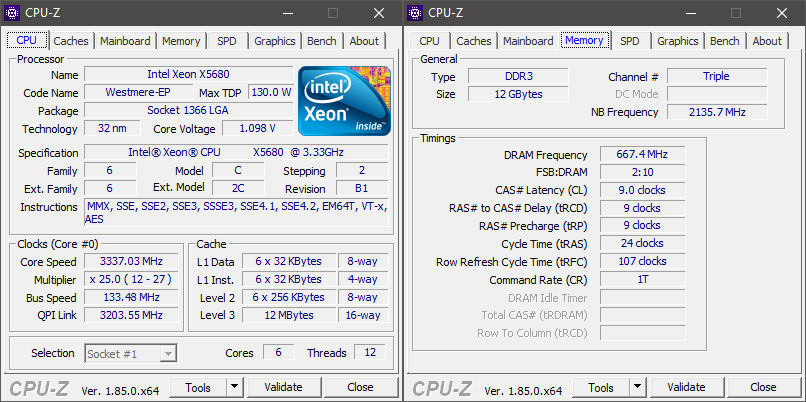
Task: Click memory Type value DDR3
Action: coord(518,76)
